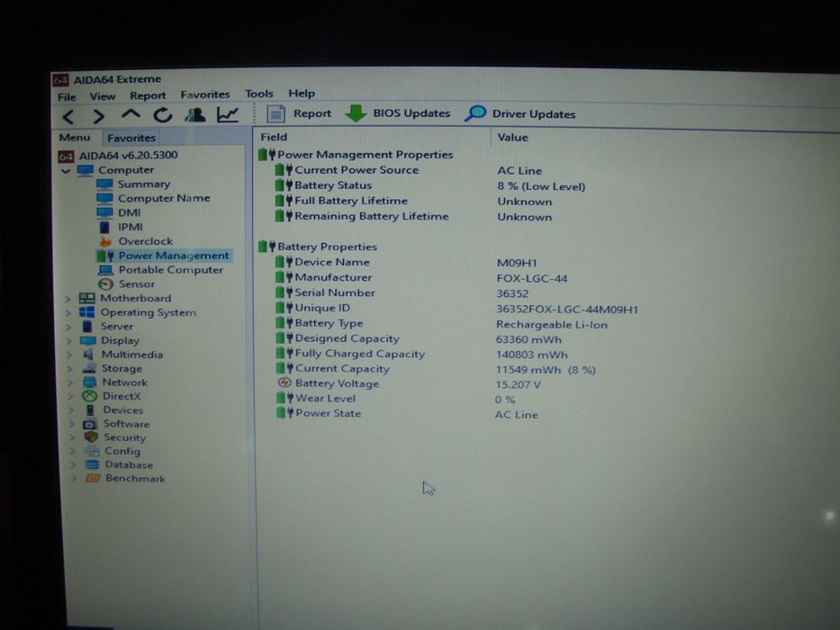The width and height of the screenshot is (840, 630).
Task: Expand the DirectX node
Action: [71, 396]
